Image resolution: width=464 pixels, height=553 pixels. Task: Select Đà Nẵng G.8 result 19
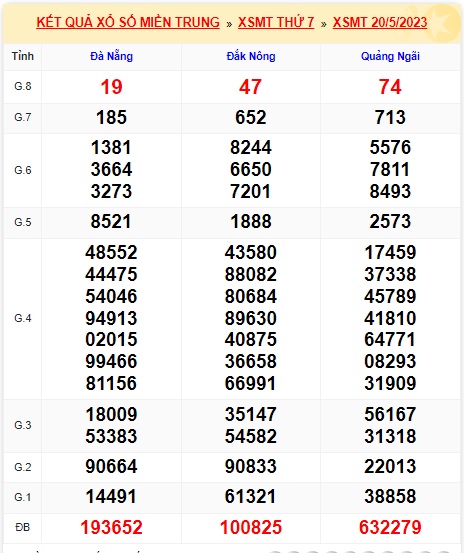point(111,87)
